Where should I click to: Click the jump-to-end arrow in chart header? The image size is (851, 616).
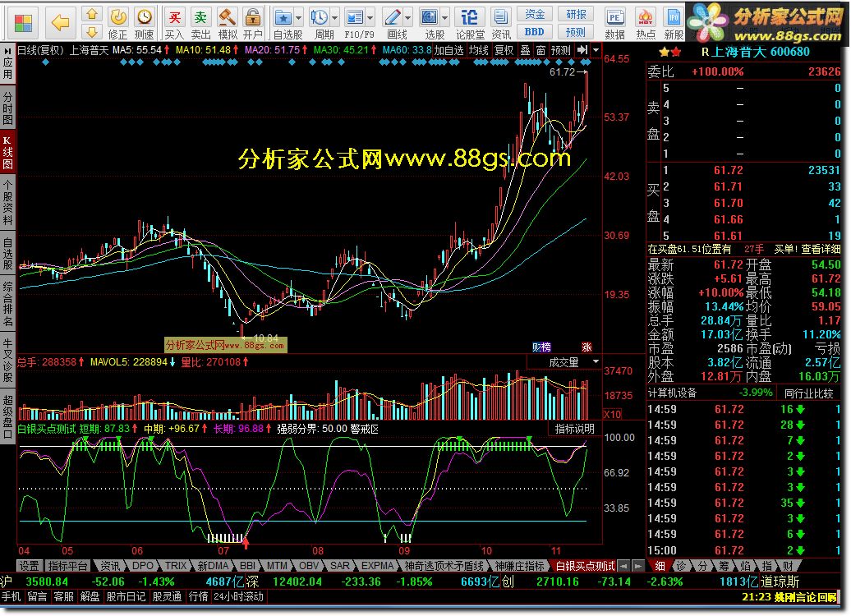(x=582, y=50)
